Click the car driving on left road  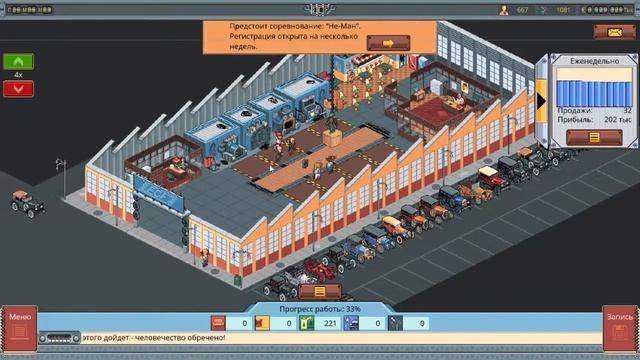coord(27,204)
